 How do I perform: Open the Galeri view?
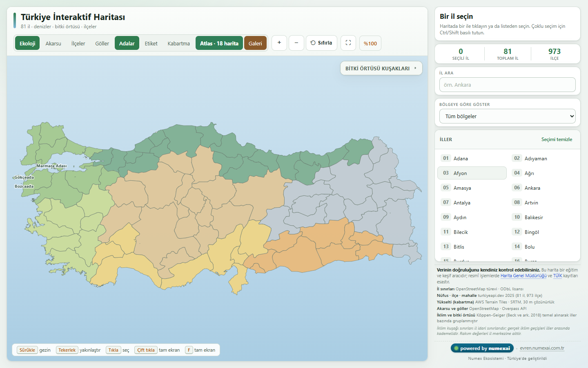click(x=256, y=43)
